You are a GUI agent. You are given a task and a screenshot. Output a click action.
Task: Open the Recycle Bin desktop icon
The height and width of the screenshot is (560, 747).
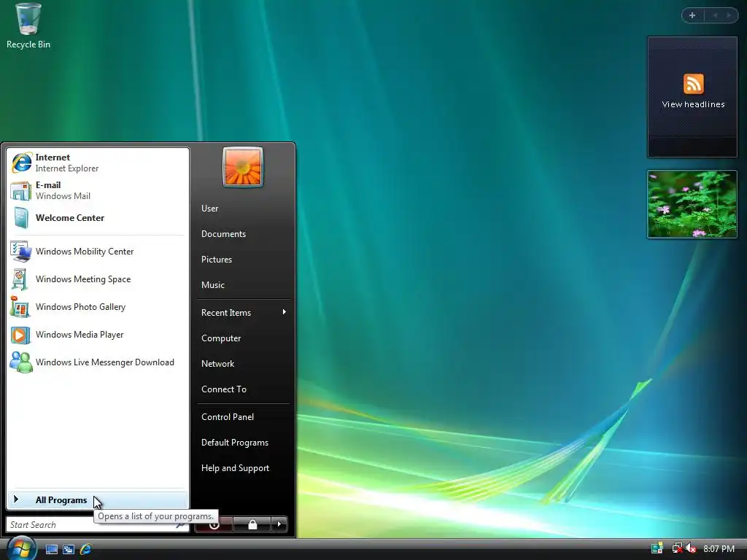28,26
